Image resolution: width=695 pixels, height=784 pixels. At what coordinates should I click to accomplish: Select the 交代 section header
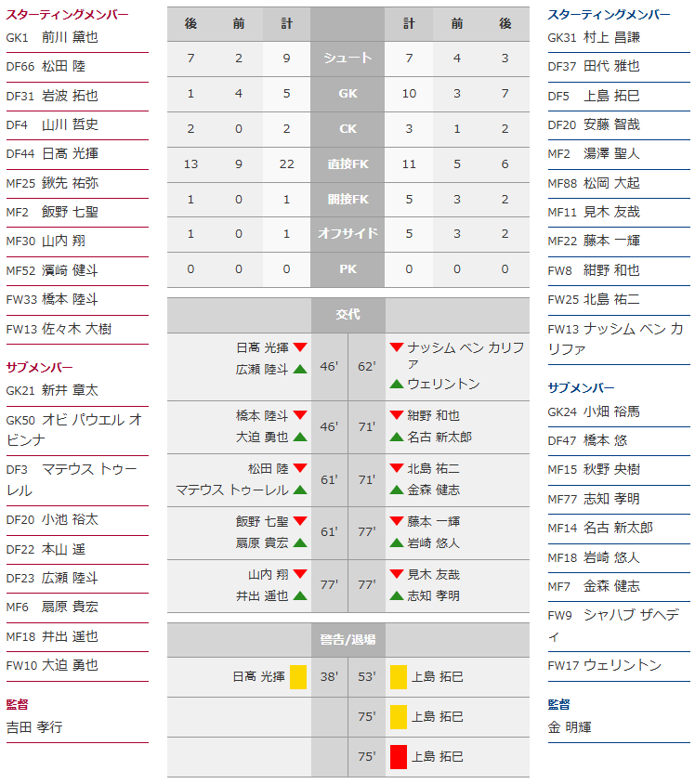coord(348,315)
